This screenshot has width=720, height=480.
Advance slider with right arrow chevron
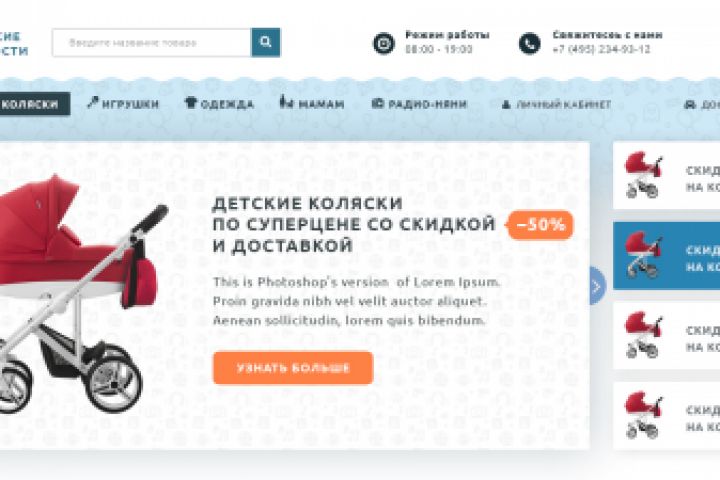click(x=597, y=286)
